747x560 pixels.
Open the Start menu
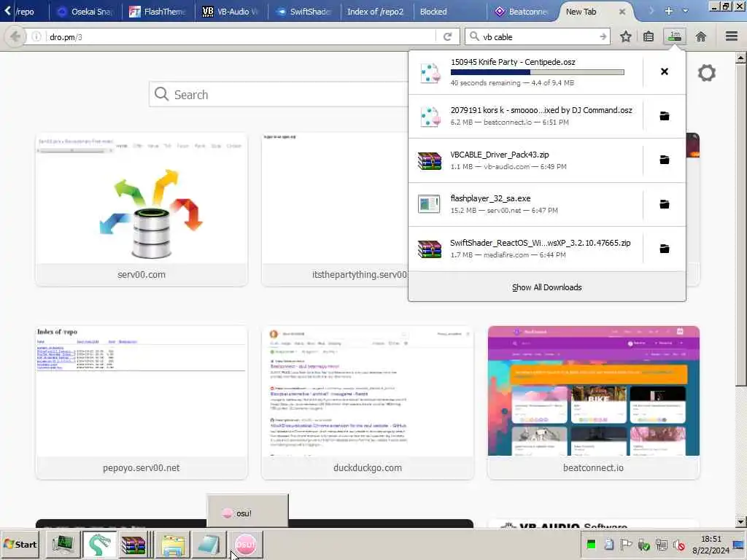(20, 544)
